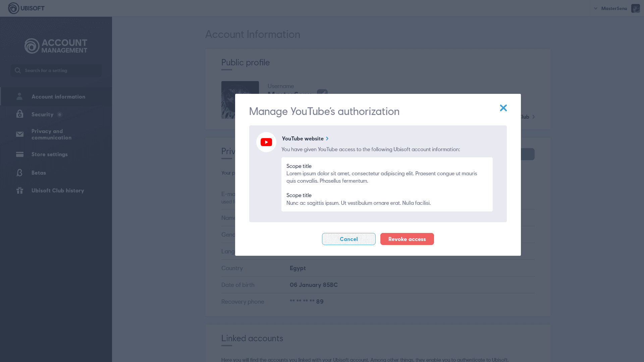644x362 pixels.
Task: Click chevron next to YouTube website
Action: point(327,138)
